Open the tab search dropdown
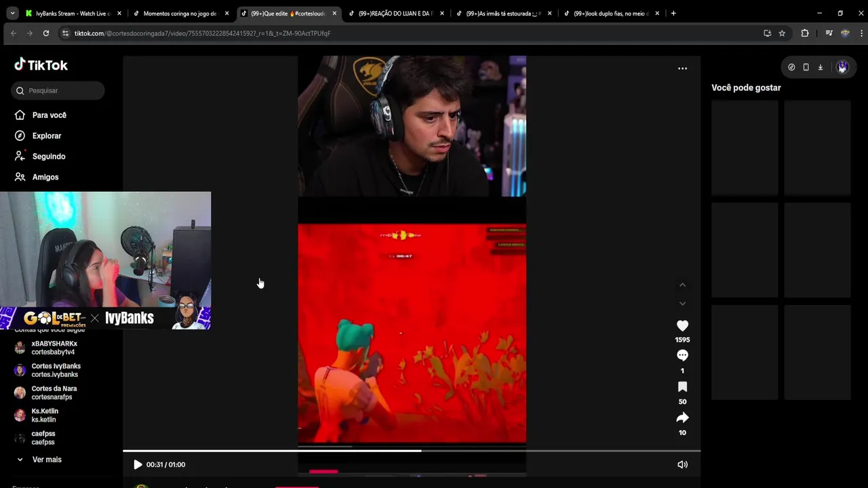This screenshot has height=488, width=868. point(12,14)
